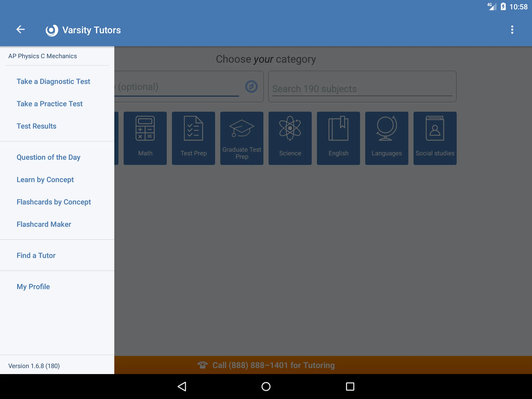The height and width of the screenshot is (399, 532).
Task: Select Take a Diagnostic Test
Action: (53, 81)
